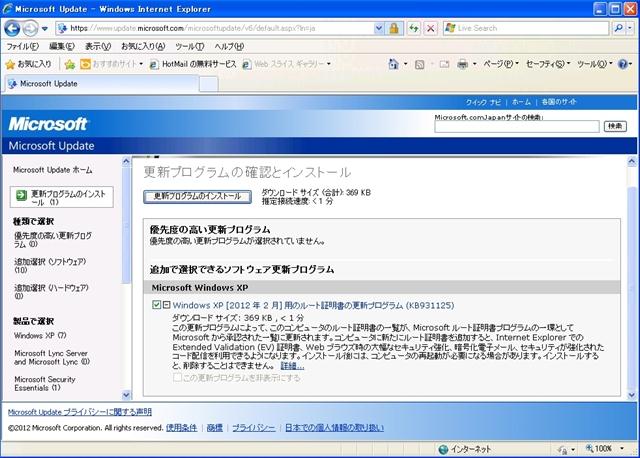Select the Microsoft Update browser tab
The image size is (640, 458).
101,84
